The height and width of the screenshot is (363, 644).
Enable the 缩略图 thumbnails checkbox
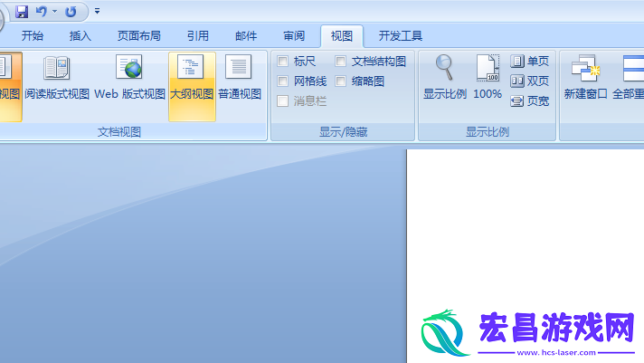coord(340,81)
